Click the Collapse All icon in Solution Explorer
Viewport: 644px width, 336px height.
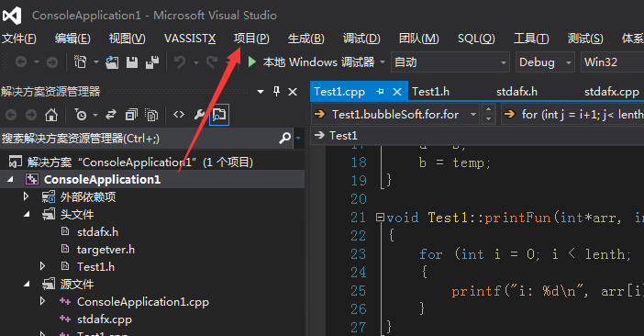pos(131,115)
